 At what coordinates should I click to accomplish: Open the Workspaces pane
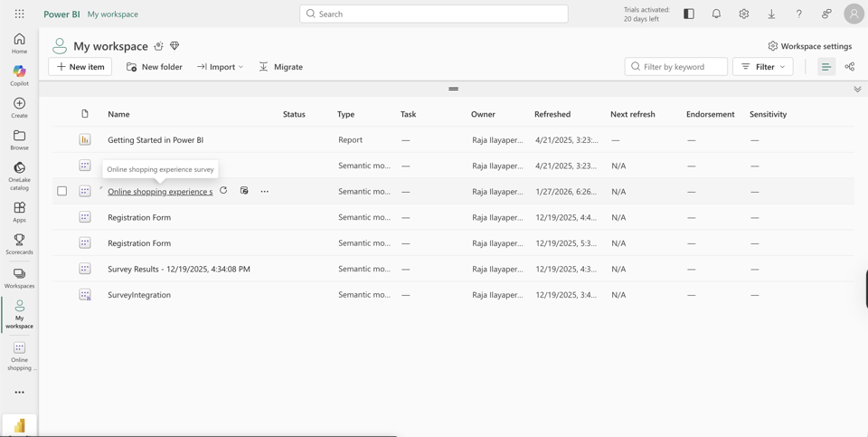click(x=19, y=278)
